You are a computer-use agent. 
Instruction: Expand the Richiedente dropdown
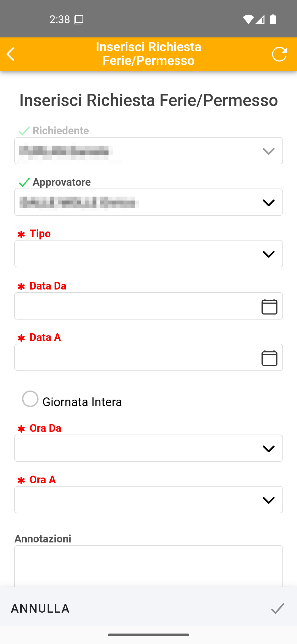point(268,151)
